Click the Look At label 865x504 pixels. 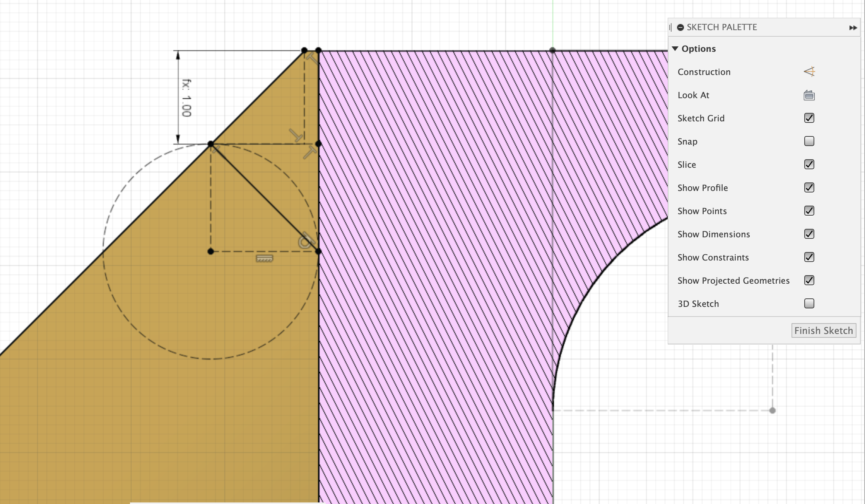(693, 95)
